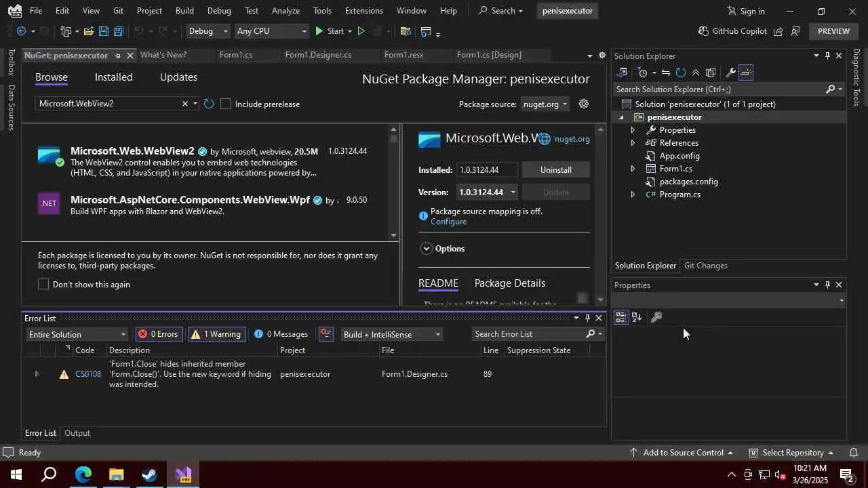This screenshot has height=488, width=868.
Task: Toggle the 0 Errors filter
Action: pyautogui.click(x=159, y=334)
